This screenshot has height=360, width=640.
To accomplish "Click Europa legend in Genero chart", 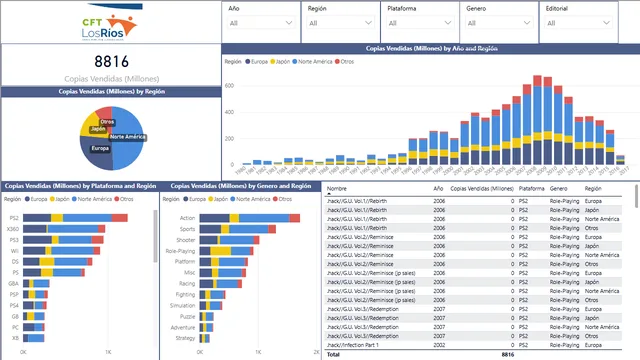I will pyautogui.click(x=194, y=199).
